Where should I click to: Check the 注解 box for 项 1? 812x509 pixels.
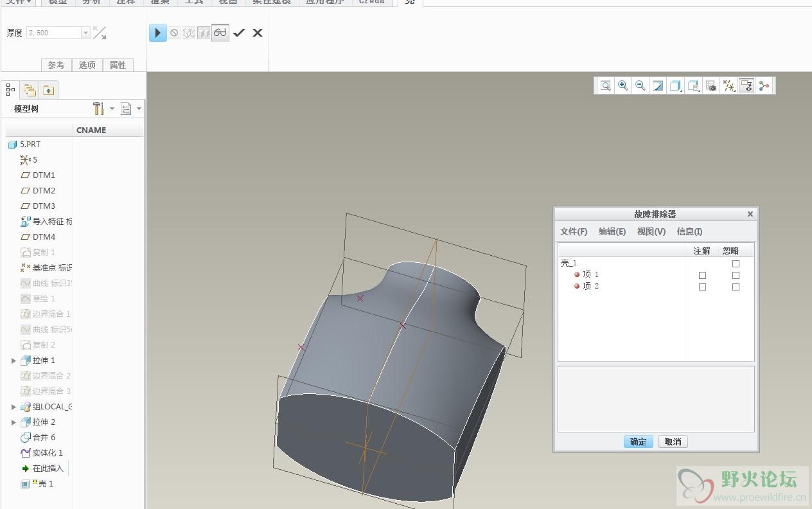[x=702, y=275]
